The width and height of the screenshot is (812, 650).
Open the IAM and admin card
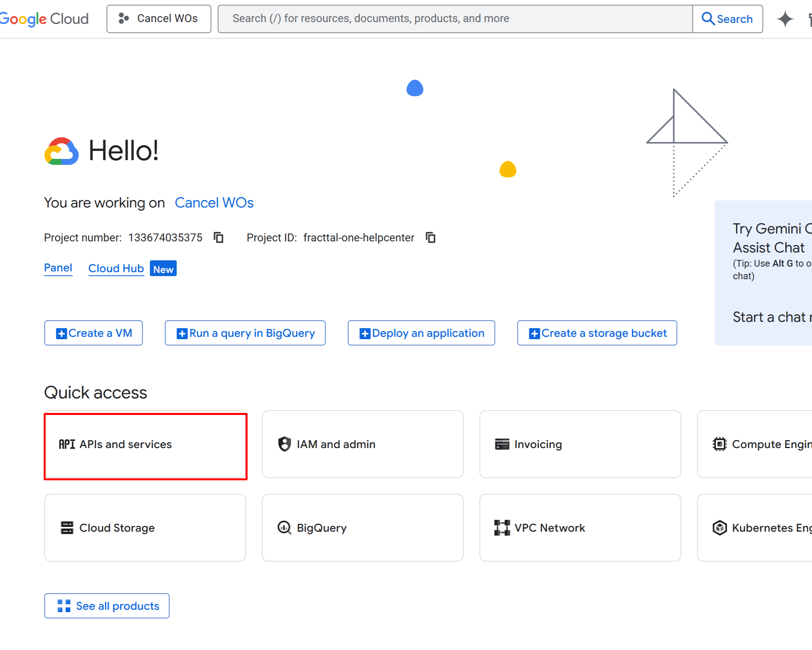click(362, 445)
